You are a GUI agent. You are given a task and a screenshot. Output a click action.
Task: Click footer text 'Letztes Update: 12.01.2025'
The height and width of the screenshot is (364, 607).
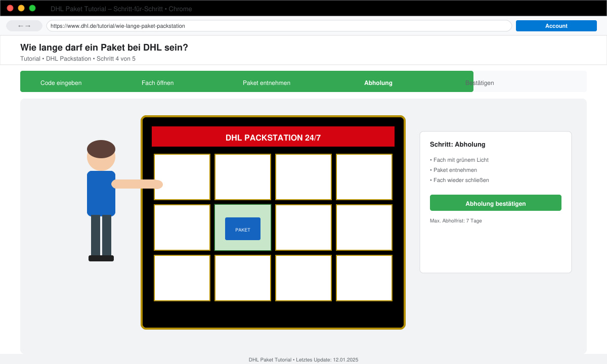(x=327, y=359)
